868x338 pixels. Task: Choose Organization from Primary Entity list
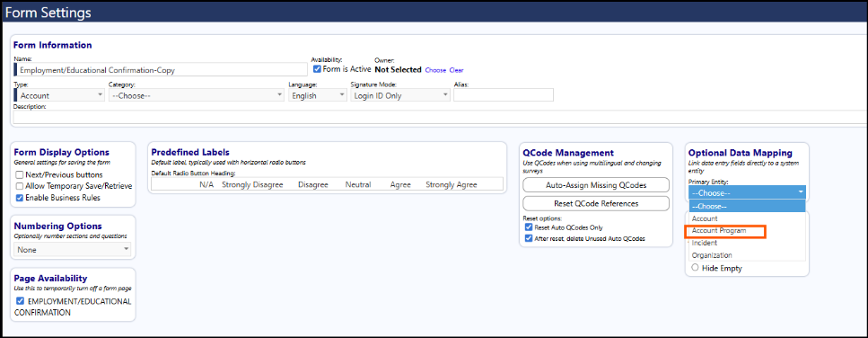[x=748, y=255]
